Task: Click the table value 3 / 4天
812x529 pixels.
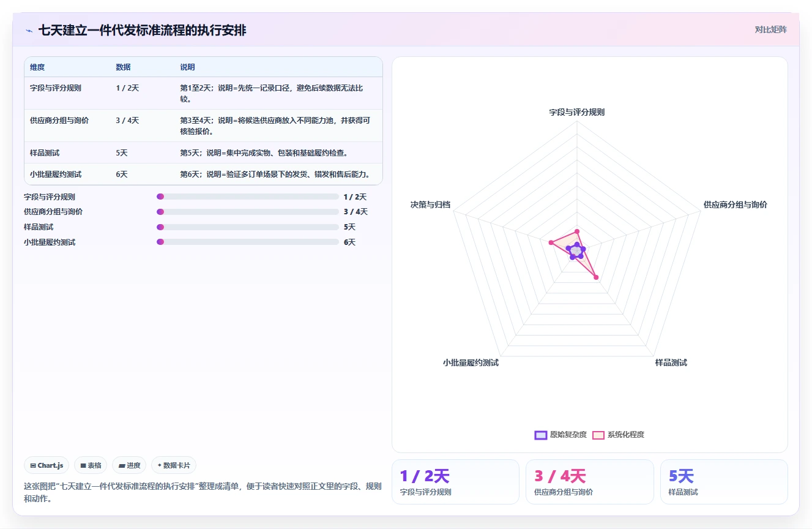Action: 127,121
